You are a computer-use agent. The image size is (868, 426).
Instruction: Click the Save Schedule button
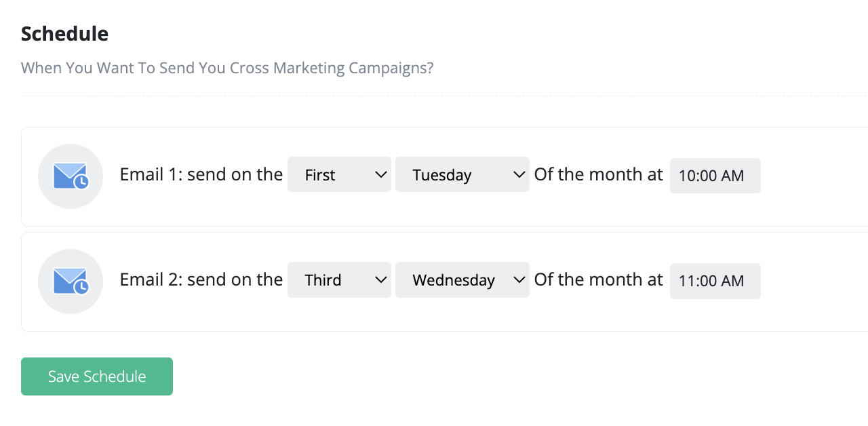(x=96, y=376)
